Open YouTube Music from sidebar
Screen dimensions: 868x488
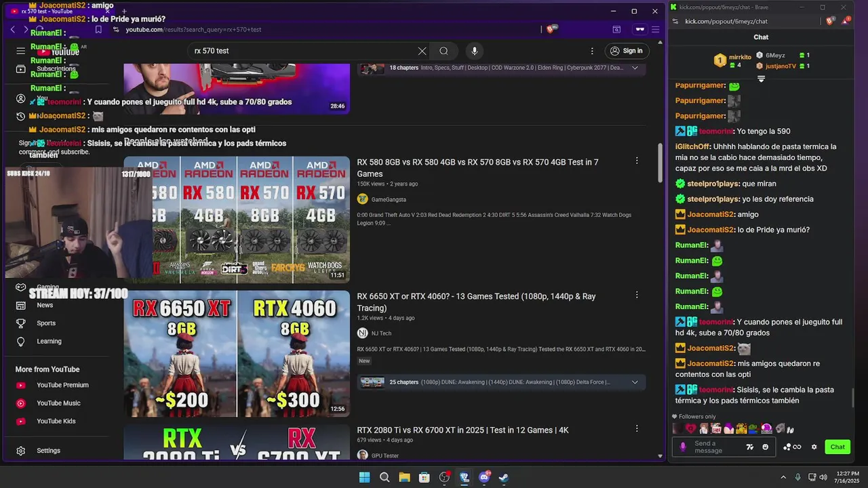[x=58, y=403]
